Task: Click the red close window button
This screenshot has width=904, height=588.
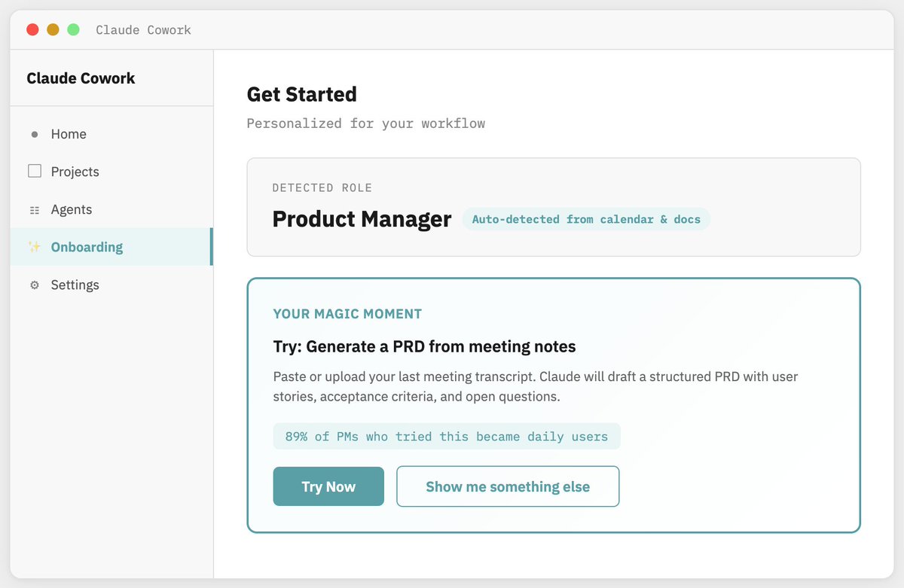Action: [32, 30]
